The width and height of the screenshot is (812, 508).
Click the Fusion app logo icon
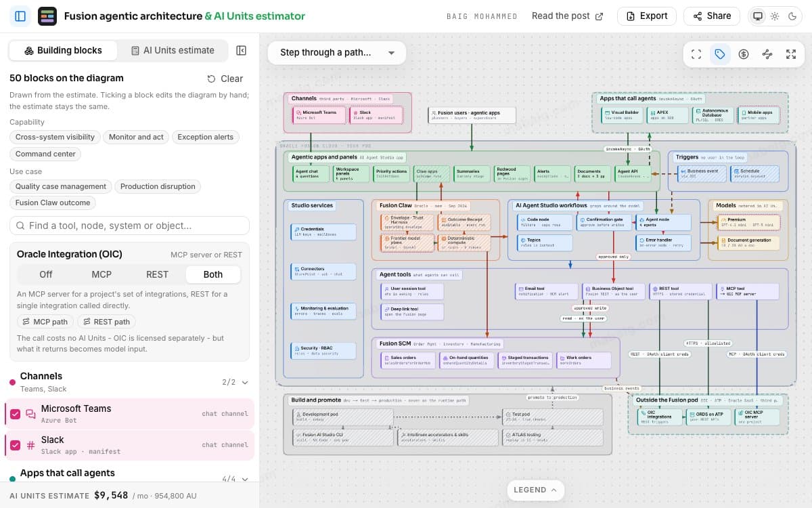click(47, 16)
